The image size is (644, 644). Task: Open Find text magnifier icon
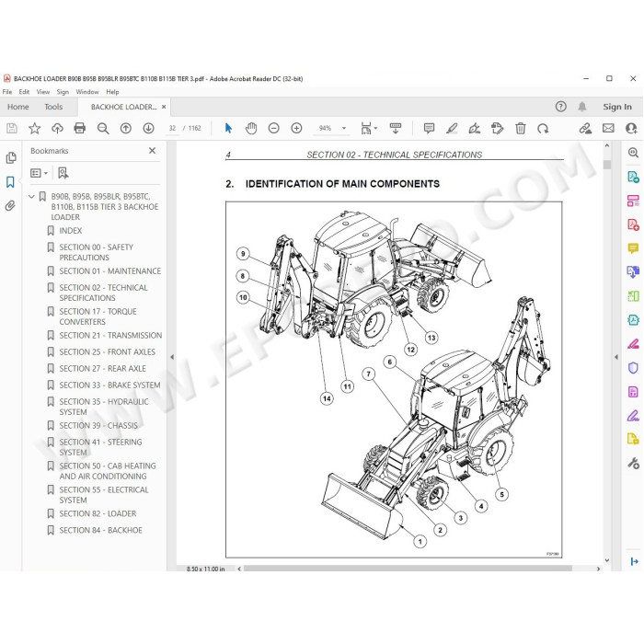click(x=103, y=129)
